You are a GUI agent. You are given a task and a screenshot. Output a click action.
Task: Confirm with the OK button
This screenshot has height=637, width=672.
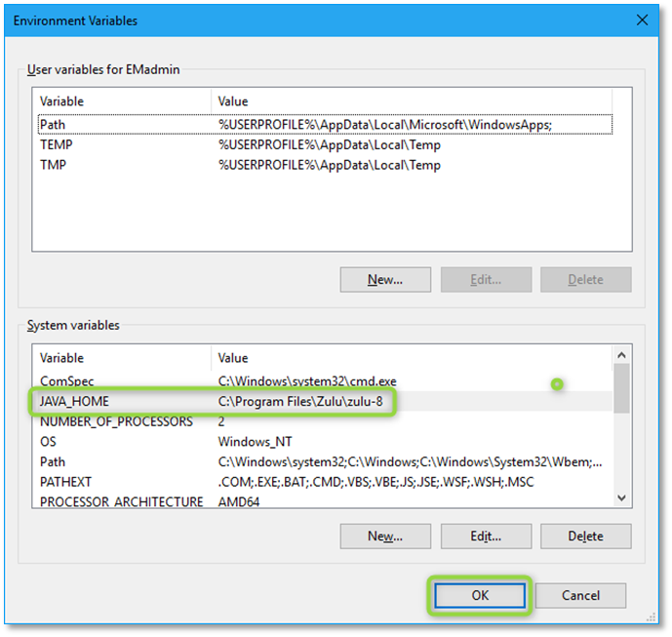click(480, 595)
